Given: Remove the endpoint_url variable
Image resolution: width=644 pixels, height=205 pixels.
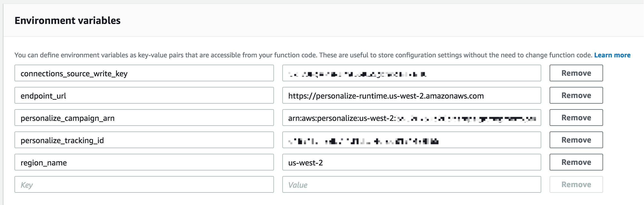Looking at the screenshot, I should tap(576, 96).
